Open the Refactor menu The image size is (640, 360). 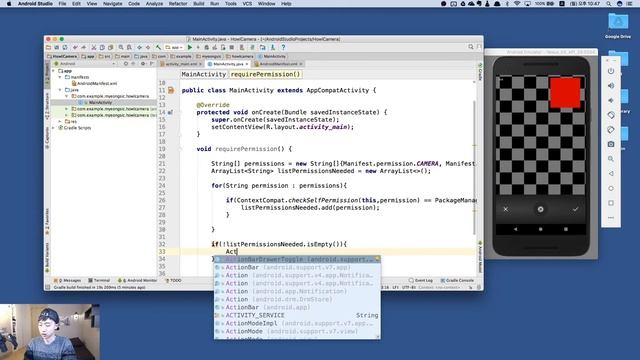178,4
